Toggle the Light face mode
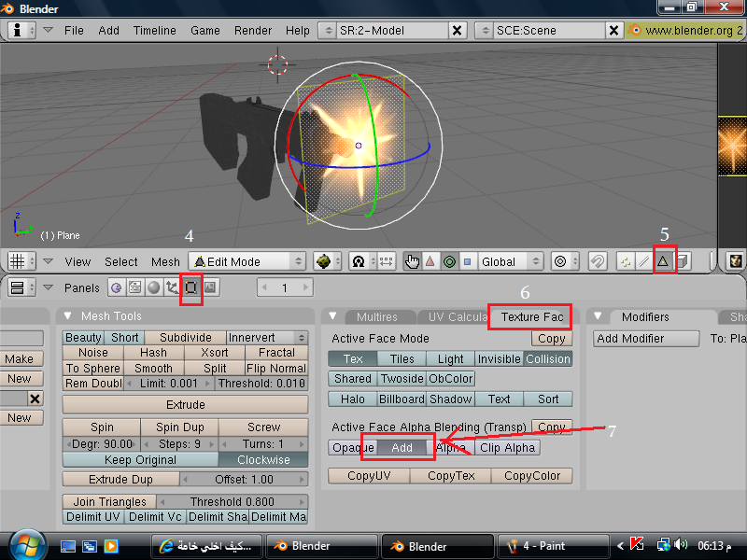Screen dimensions: 747x560 (x=451, y=359)
